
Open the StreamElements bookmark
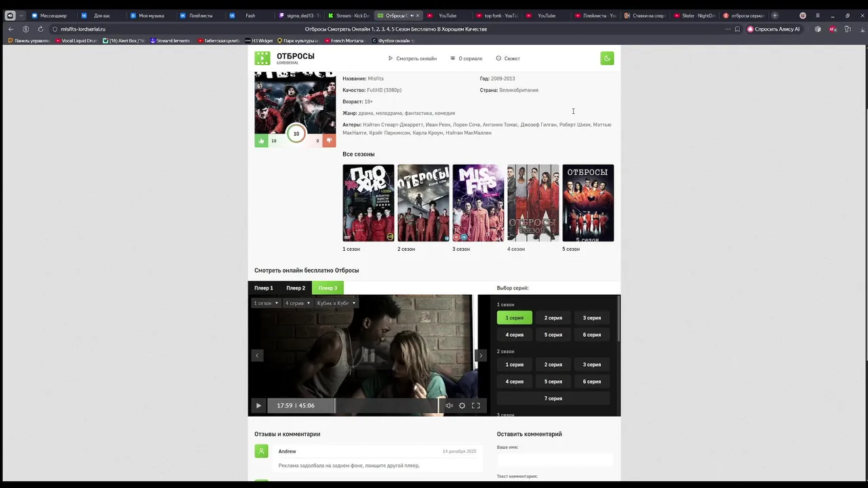(170, 41)
